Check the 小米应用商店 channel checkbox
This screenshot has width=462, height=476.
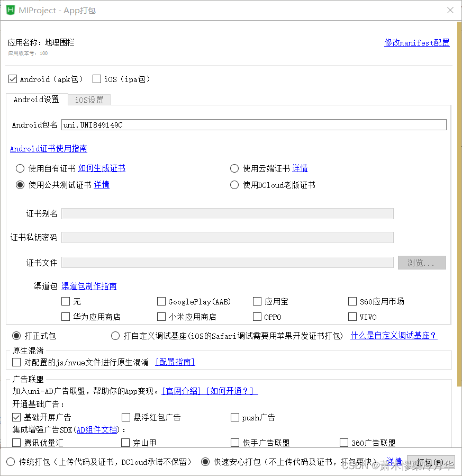click(161, 317)
